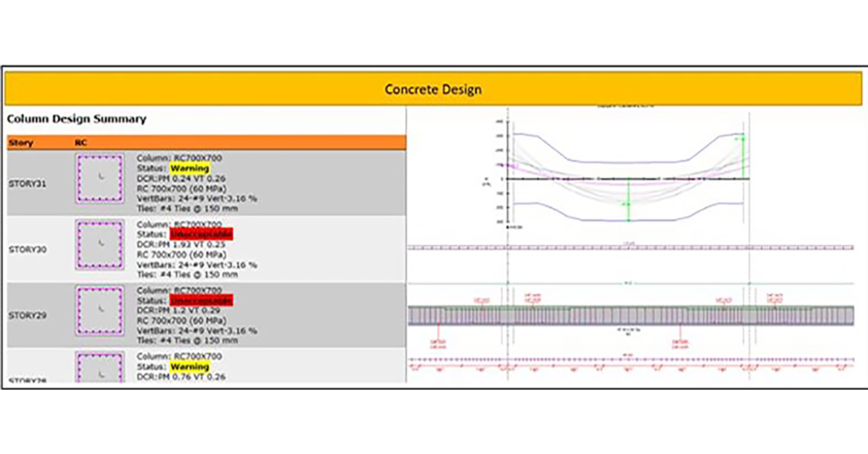The width and height of the screenshot is (868, 454).
Task: Click the Story column header
Action: click(x=21, y=143)
